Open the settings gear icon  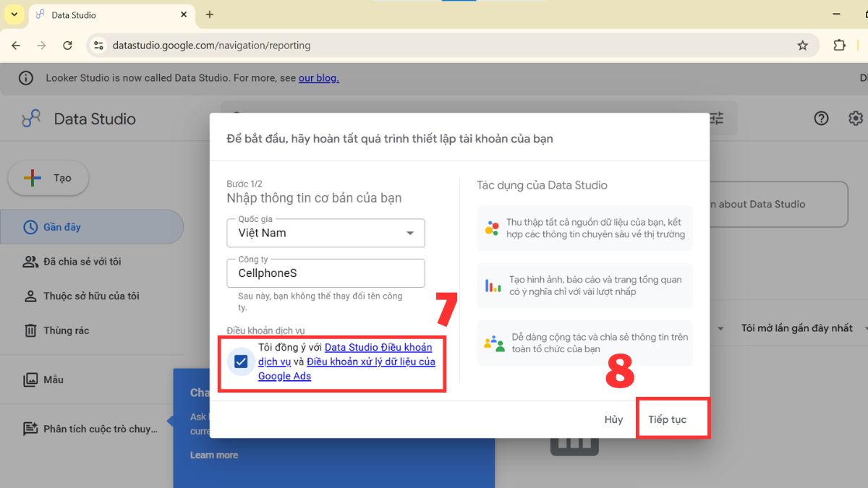tap(856, 119)
